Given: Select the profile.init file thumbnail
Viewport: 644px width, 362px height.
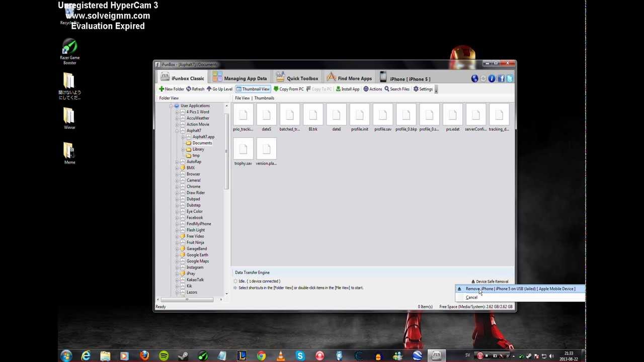Looking at the screenshot, I should pyautogui.click(x=360, y=118).
